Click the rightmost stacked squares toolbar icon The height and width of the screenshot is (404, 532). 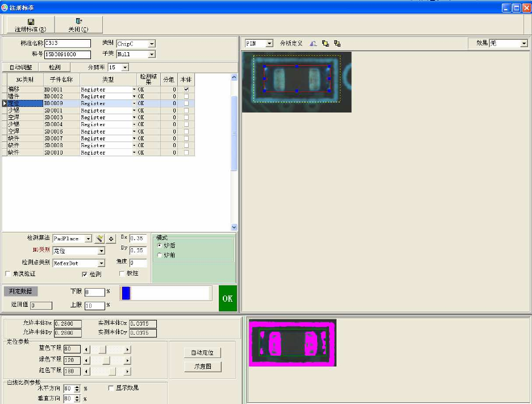[x=337, y=43]
